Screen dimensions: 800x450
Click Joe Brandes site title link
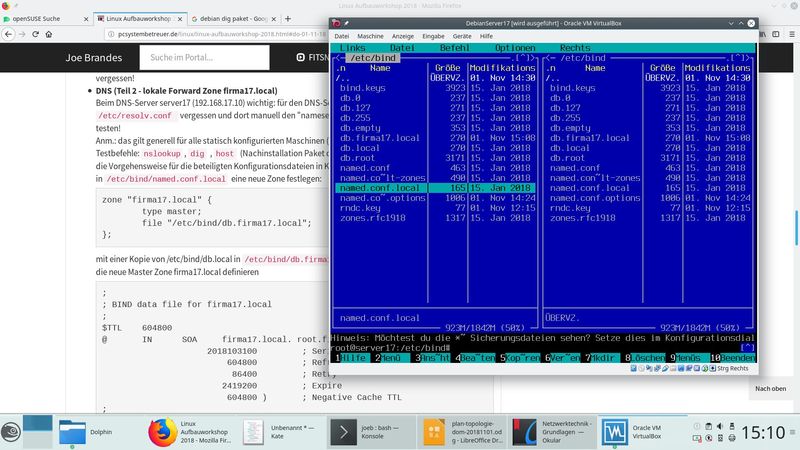pos(94,58)
